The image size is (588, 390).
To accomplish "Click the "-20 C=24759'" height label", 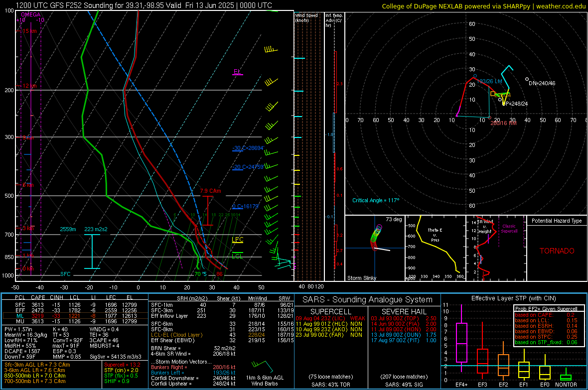I will (248, 167).
